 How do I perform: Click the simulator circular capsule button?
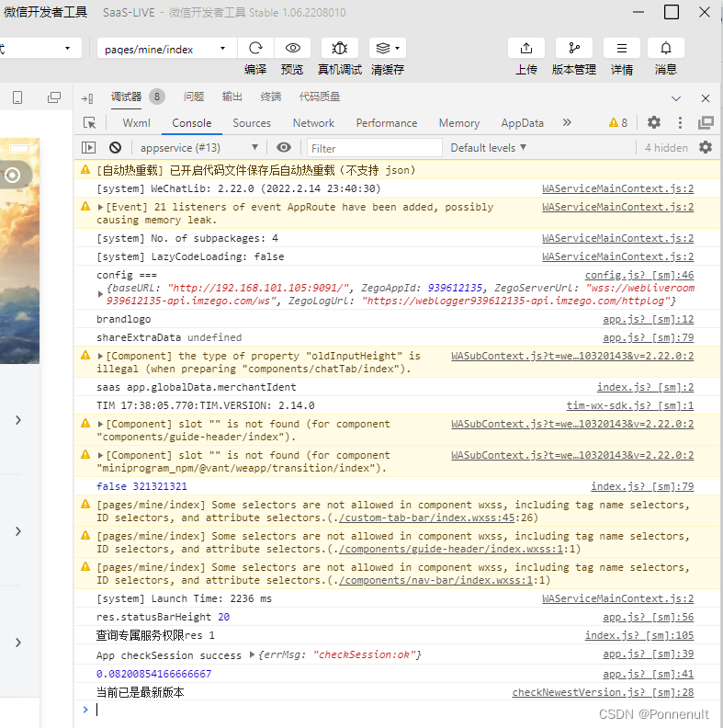13,175
